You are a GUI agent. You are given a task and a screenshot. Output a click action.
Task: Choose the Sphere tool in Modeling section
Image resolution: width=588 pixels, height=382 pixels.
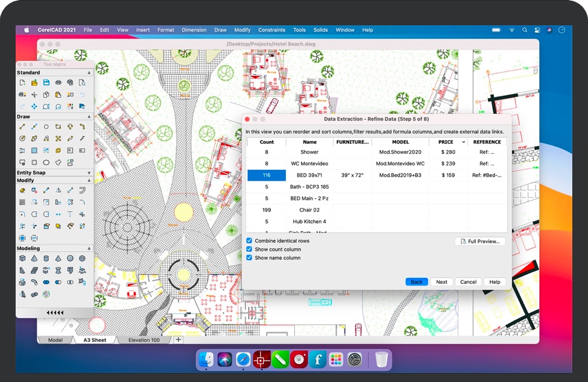click(x=70, y=258)
